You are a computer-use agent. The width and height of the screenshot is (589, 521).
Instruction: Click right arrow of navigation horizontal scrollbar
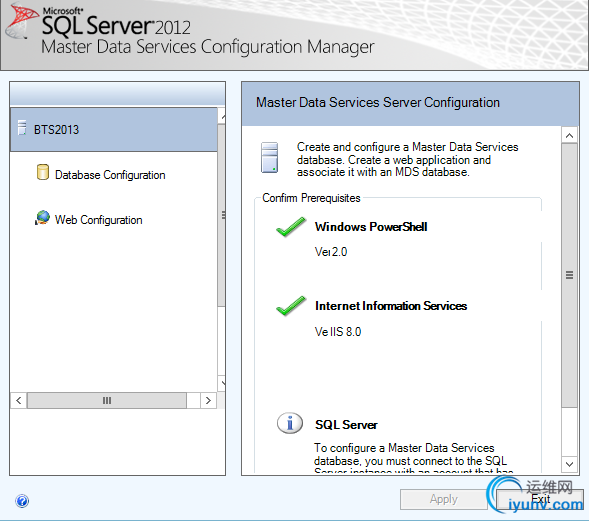point(208,400)
